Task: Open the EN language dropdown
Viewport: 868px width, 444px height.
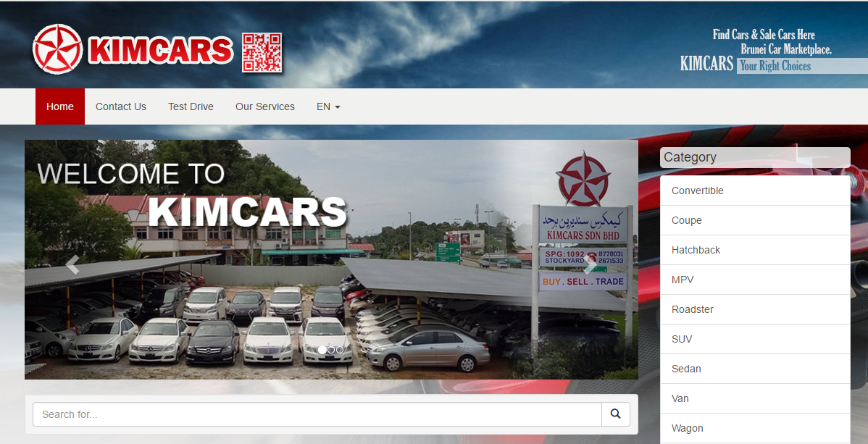Action: tap(328, 106)
